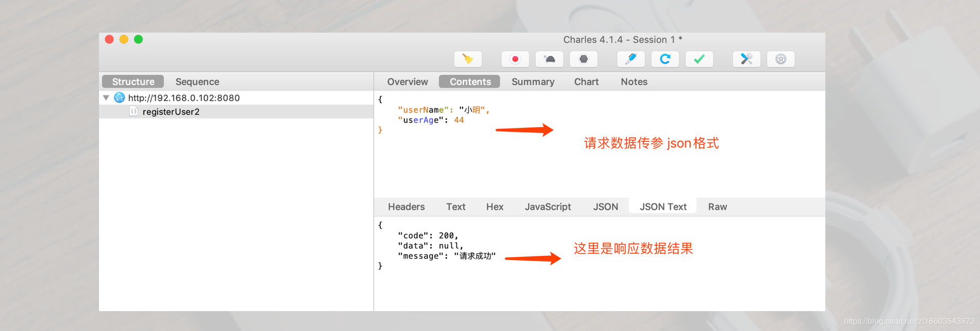Screen dimensions: 980x331
Task: Compose a request with the pen icon
Action: (x=631, y=59)
